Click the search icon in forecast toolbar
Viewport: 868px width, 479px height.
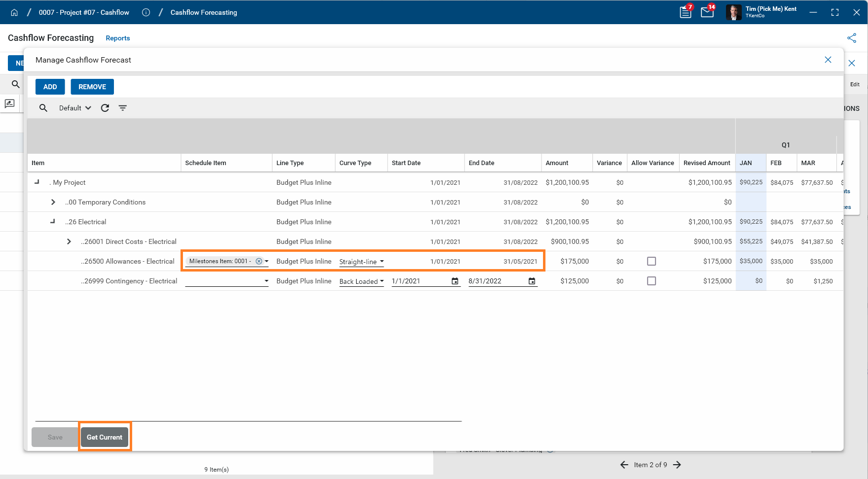point(43,108)
